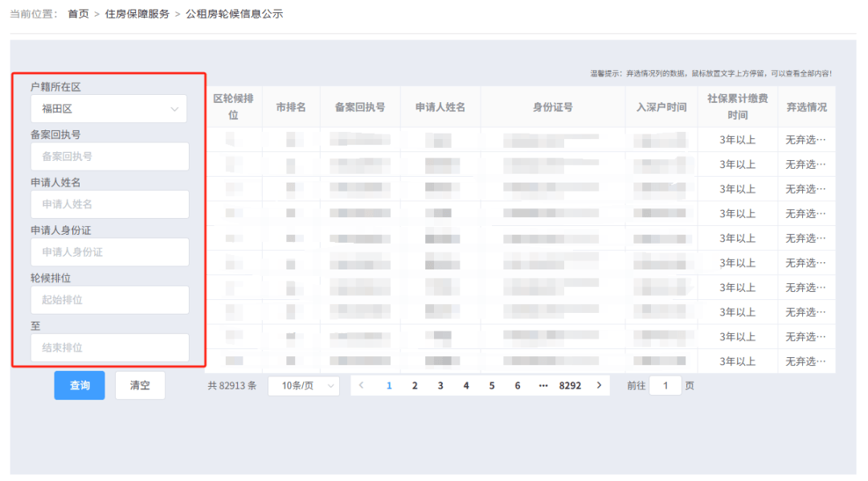
Task: Open the 住房保障服务 breadcrumb link
Action: click(x=137, y=14)
